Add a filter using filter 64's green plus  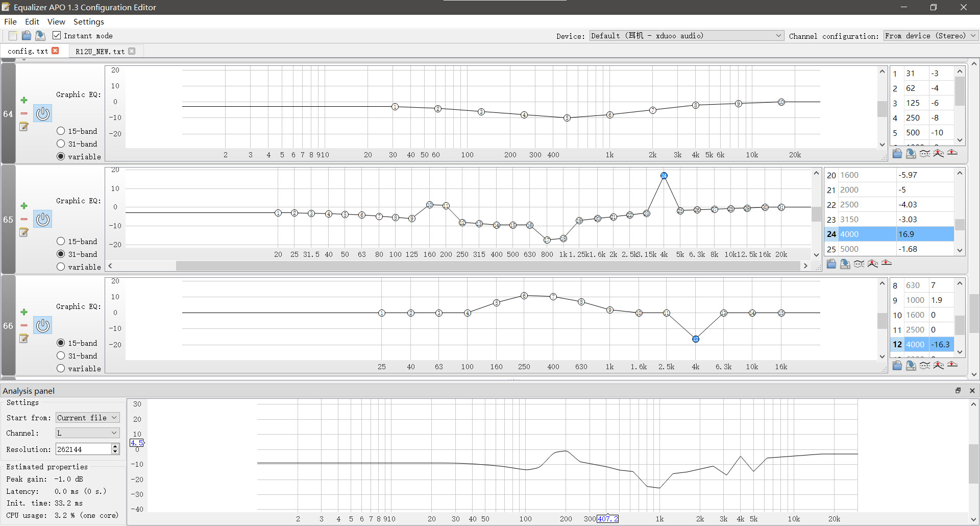click(x=24, y=100)
